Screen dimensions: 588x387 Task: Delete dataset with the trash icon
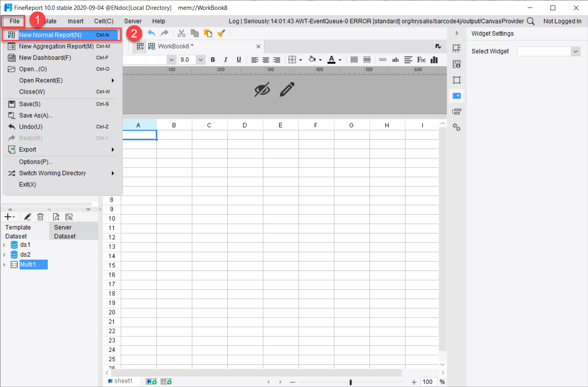click(x=40, y=217)
